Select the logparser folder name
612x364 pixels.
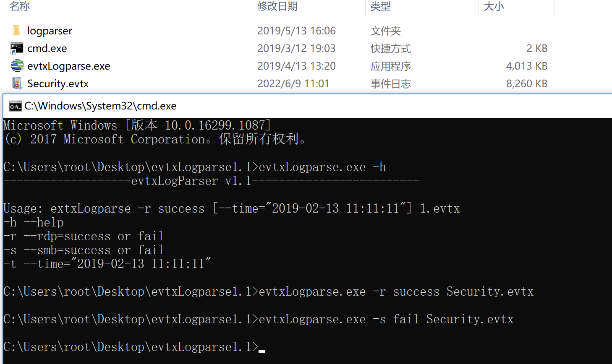tap(50, 31)
